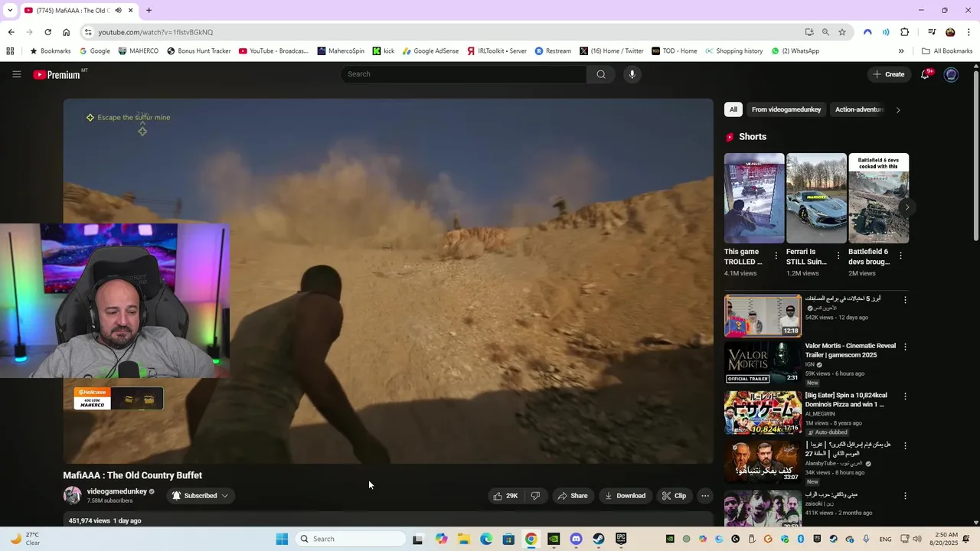Open options for the 542K views video
The image size is (980, 551).
[x=905, y=300]
